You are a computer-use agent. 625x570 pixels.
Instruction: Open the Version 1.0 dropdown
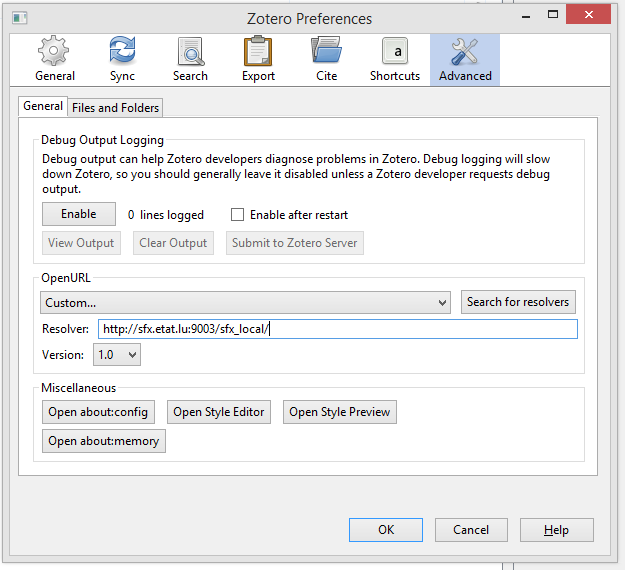(117, 355)
